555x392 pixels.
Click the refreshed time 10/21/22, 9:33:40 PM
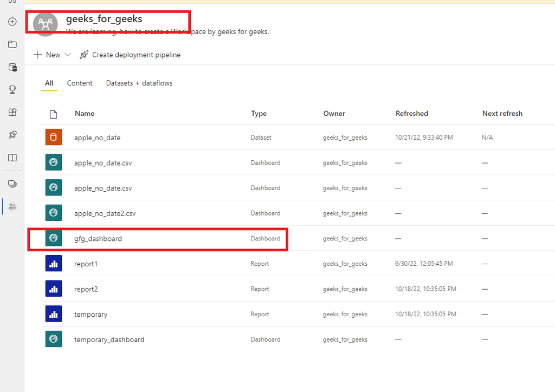(x=424, y=138)
